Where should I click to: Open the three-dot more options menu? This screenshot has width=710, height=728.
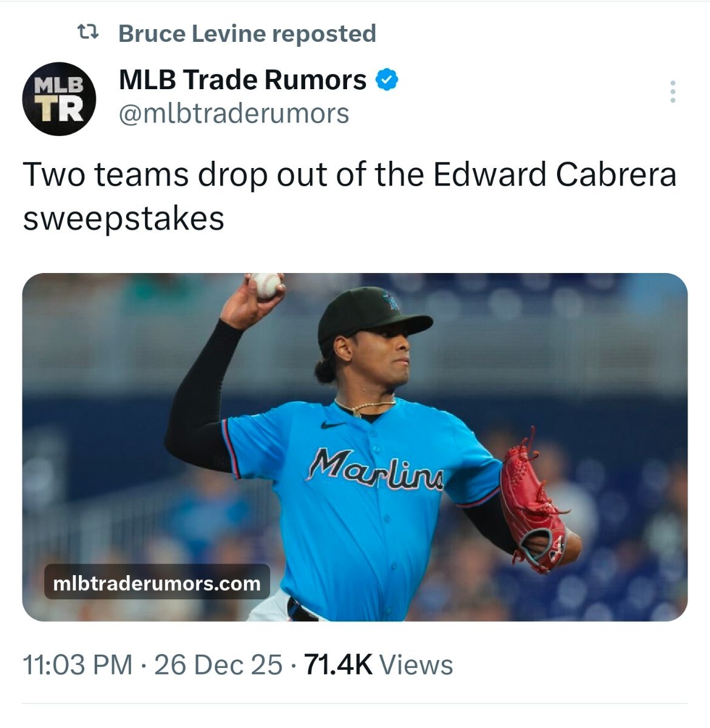672,92
